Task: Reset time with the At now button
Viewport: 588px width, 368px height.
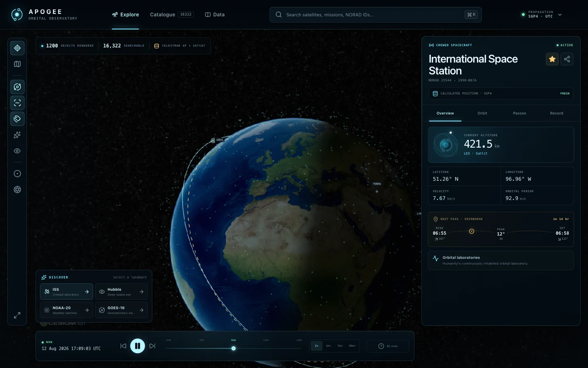Action: [388, 346]
